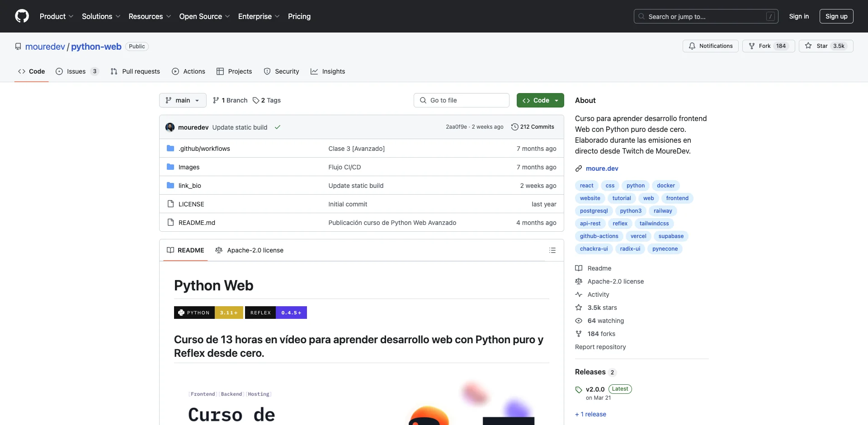Click the tag icon beside v2.0.0
Viewport: 868px width, 425px height.
click(579, 390)
